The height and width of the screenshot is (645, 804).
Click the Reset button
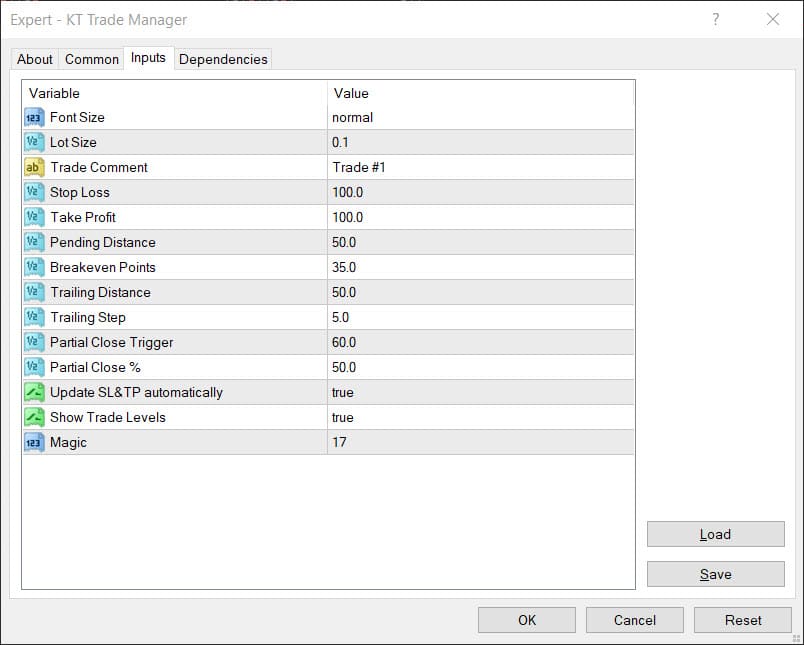[x=742, y=620]
